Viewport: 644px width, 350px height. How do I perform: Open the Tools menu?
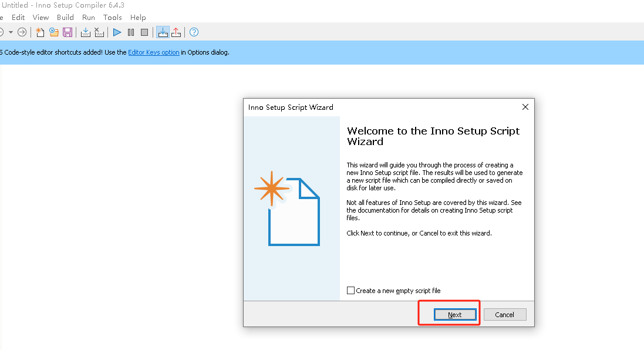(x=112, y=17)
